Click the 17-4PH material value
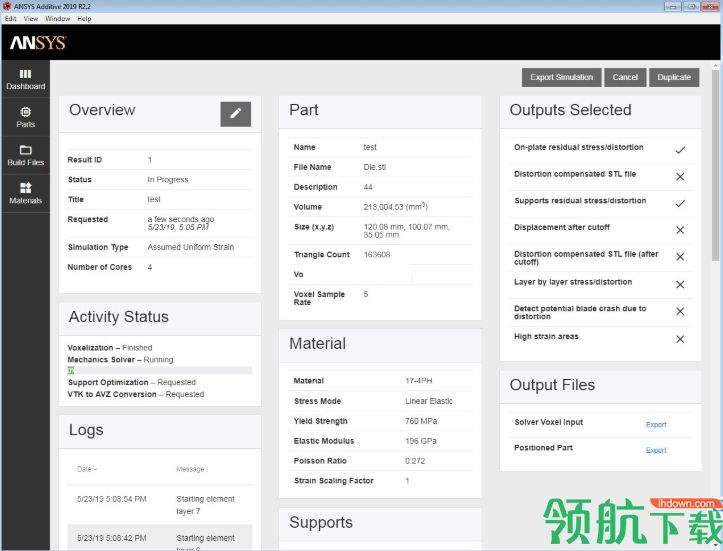 pyautogui.click(x=419, y=381)
